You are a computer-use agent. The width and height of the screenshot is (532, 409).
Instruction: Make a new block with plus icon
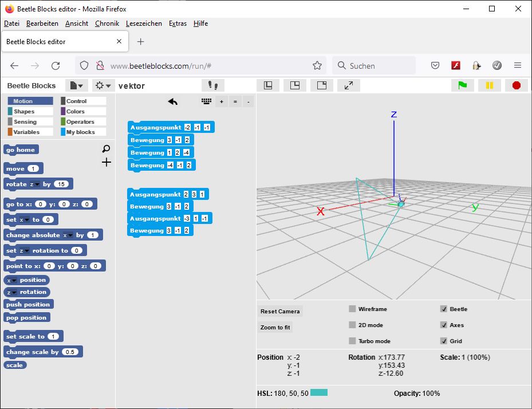click(106, 162)
